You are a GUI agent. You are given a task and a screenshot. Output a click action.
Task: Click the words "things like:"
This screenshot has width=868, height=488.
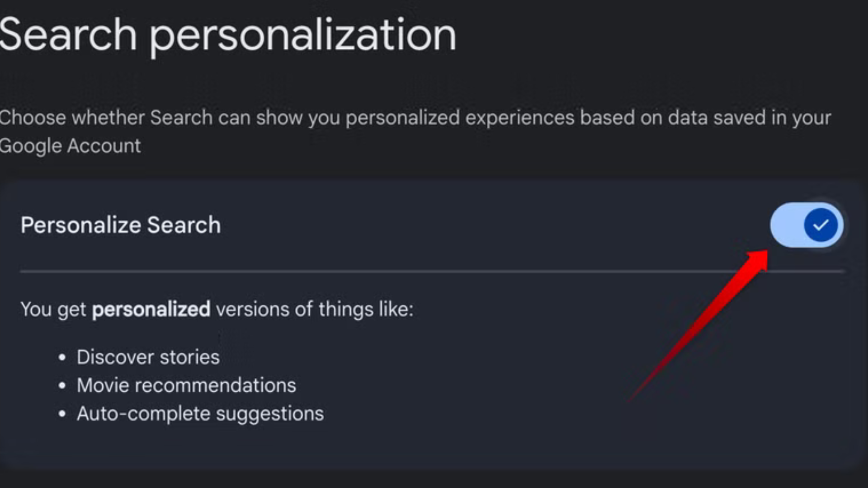pyautogui.click(x=366, y=310)
